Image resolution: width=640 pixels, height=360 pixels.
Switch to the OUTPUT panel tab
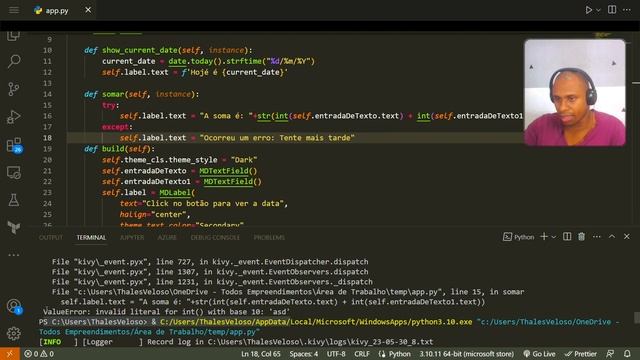click(x=51, y=237)
